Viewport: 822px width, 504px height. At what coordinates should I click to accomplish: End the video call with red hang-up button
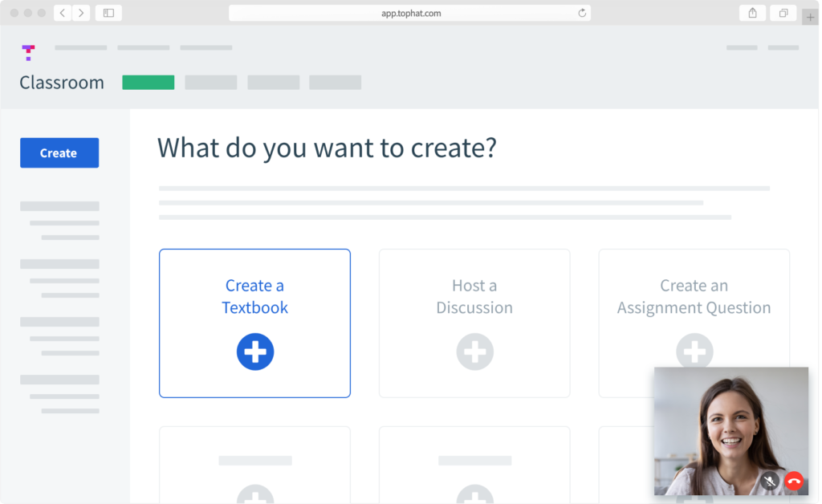(x=794, y=481)
